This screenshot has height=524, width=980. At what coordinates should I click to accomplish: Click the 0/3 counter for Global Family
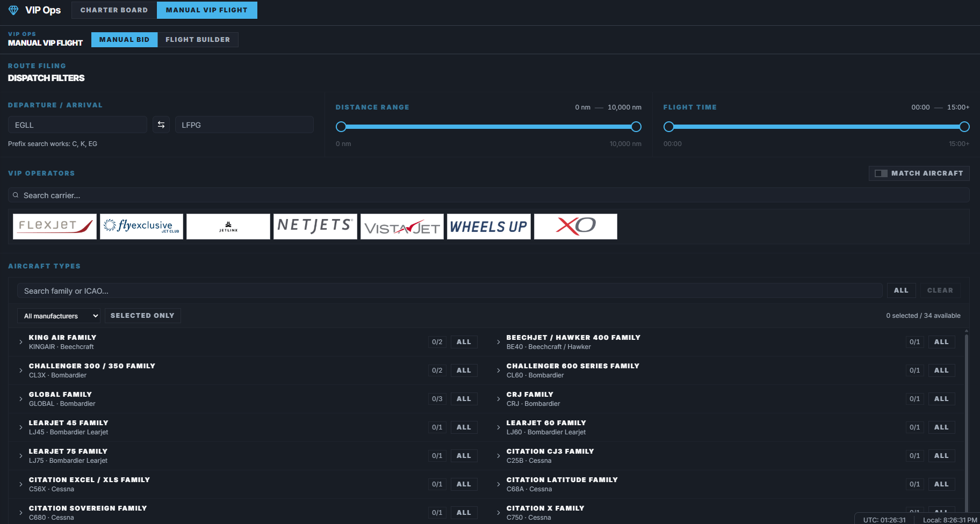click(437, 399)
